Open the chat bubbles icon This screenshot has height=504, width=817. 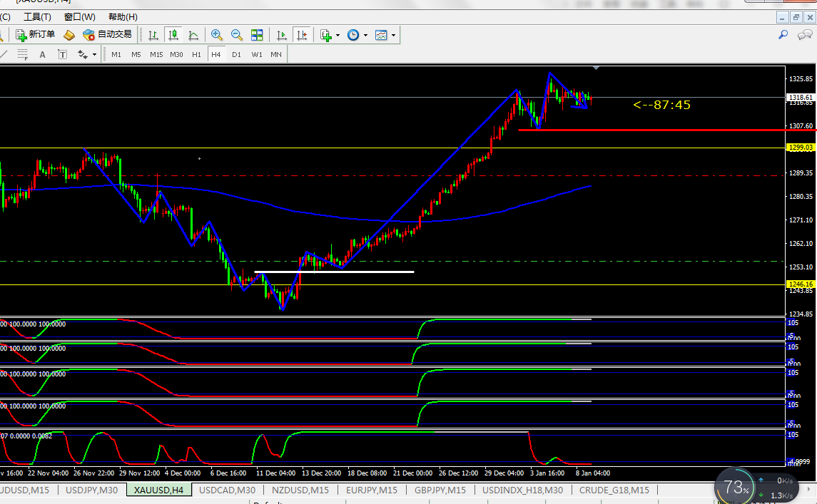pos(804,35)
